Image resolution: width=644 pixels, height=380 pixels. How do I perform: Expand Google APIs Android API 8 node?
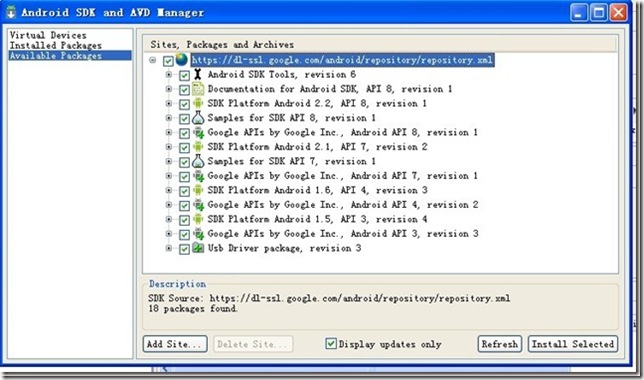pyautogui.click(x=169, y=132)
